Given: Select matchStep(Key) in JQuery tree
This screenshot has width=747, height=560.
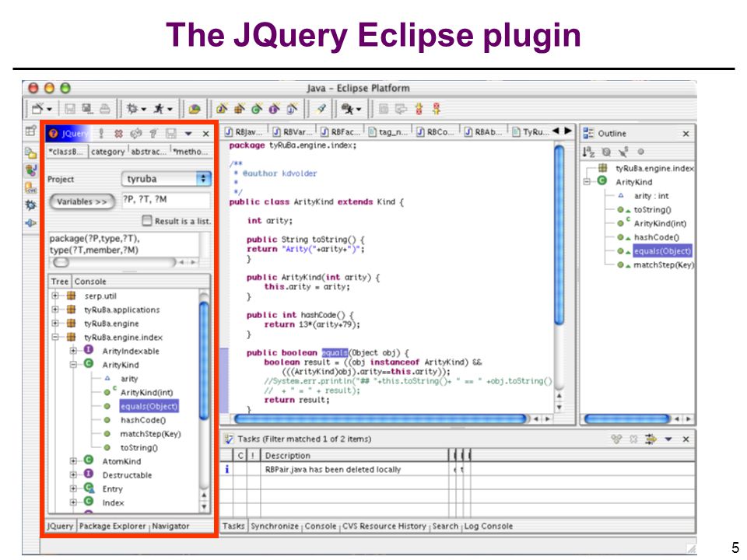Looking at the screenshot, I should click(150, 434).
